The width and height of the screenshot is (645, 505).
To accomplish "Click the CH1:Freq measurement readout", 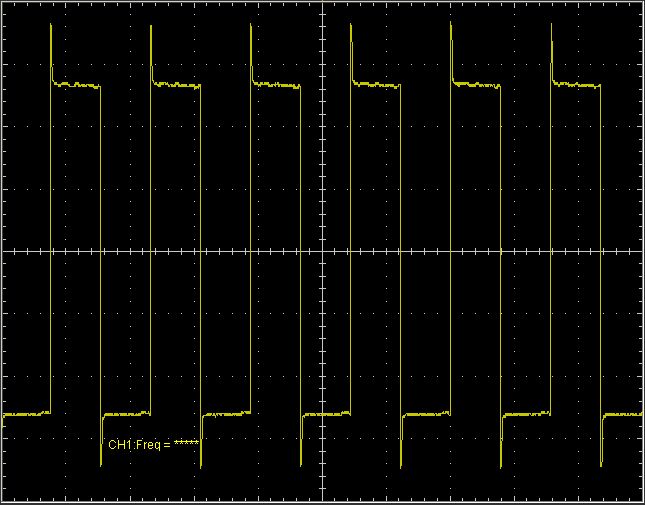I will (x=154, y=443).
